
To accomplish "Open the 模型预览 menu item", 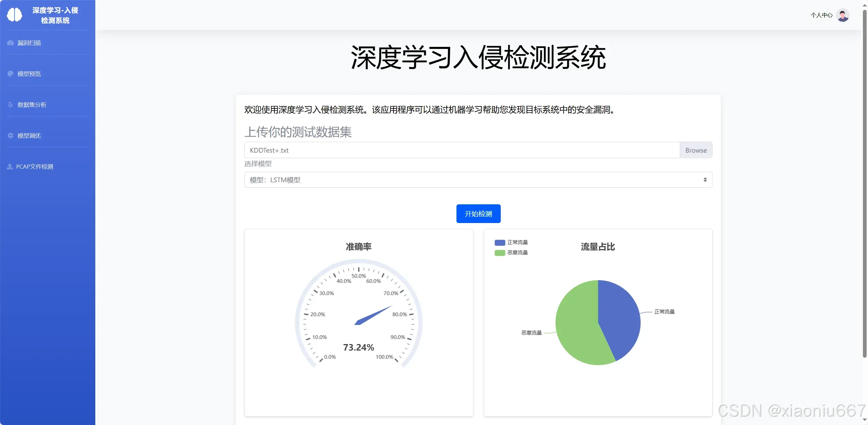I will click(x=29, y=74).
